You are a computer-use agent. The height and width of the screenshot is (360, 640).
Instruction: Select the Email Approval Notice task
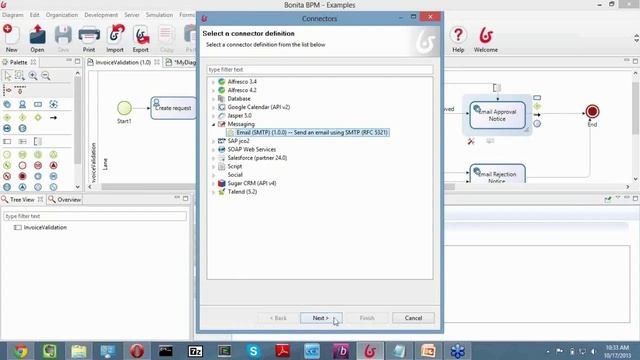pos(498,115)
